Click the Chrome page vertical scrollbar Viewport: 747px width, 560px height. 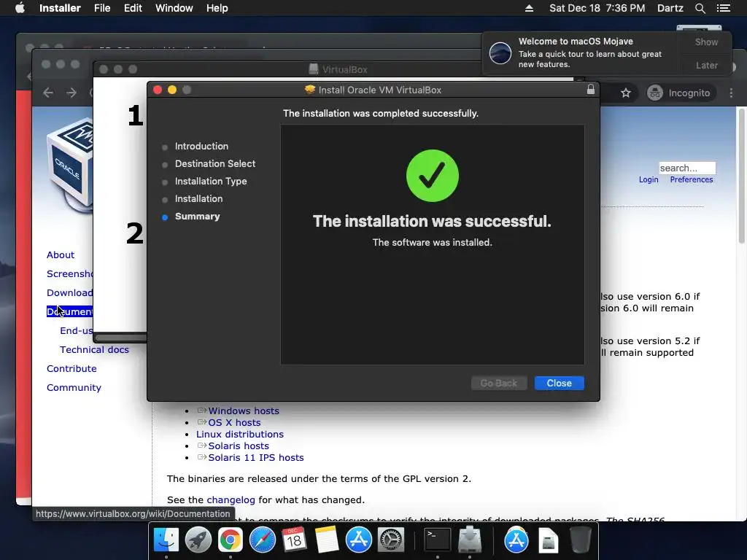[x=742, y=176]
